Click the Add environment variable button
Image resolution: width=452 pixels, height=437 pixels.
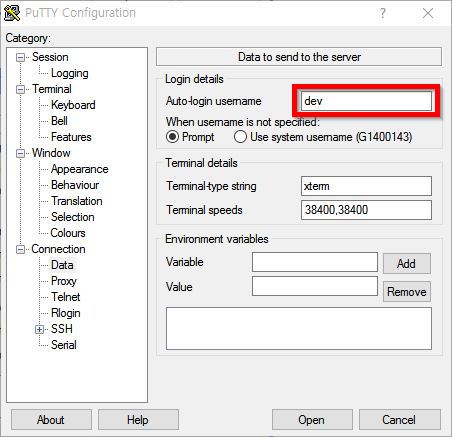point(407,264)
